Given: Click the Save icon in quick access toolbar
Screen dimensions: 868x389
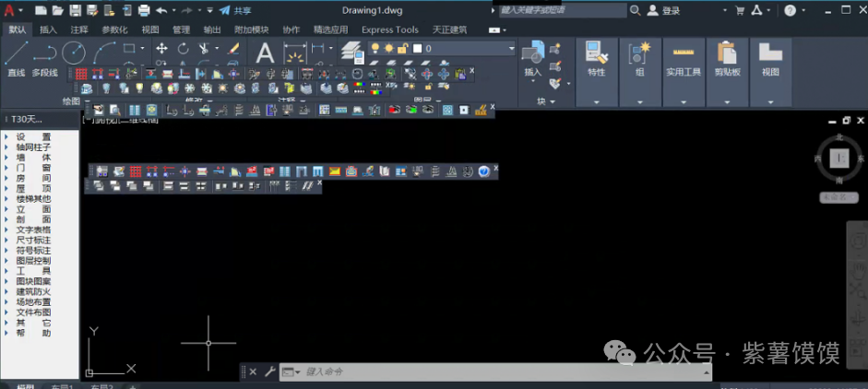Looking at the screenshot, I should [75, 11].
